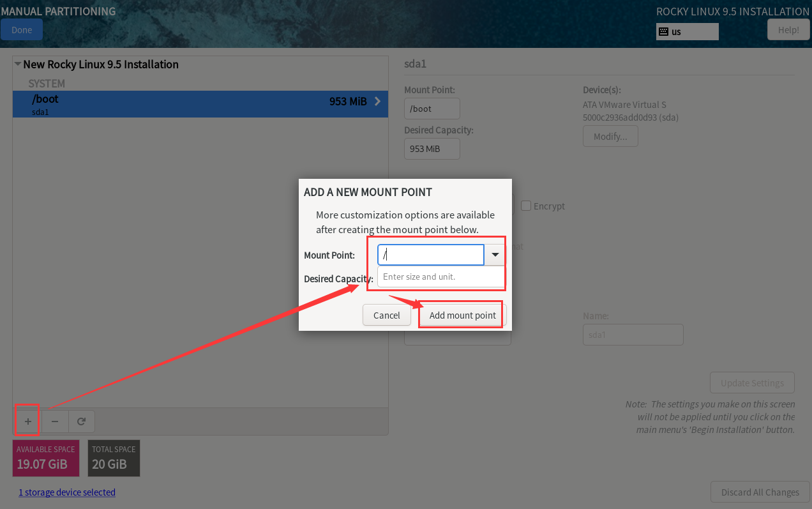Screen dimensions: 812x509
Task: Toggle the Encrypt checkbox
Action: pyautogui.click(x=526, y=206)
